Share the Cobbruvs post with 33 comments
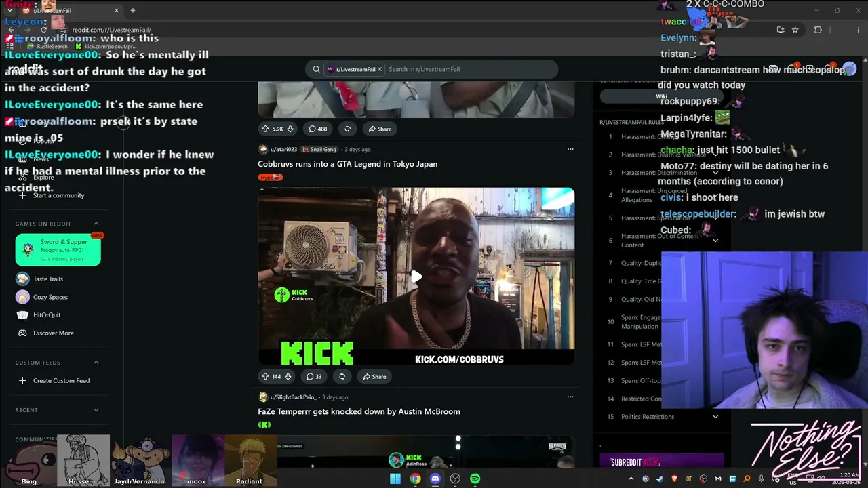The height and width of the screenshot is (488, 868). (374, 377)
